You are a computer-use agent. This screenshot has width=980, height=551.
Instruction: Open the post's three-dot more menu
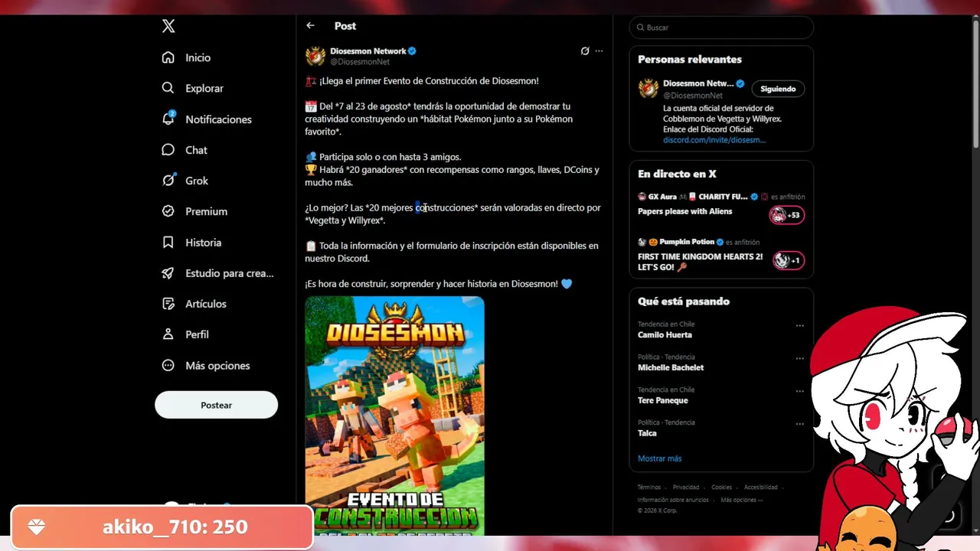[599, 51]
